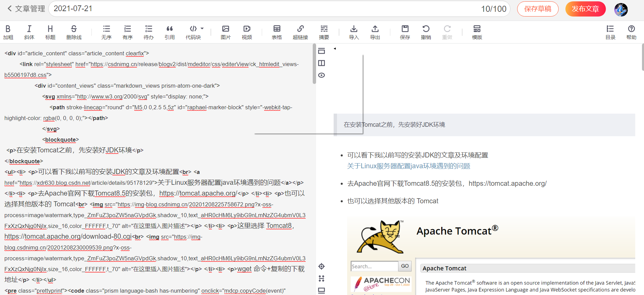Screen dimensions: 644x295
Task: Switch to split-pane layout icon
Action: pos(321,63)
